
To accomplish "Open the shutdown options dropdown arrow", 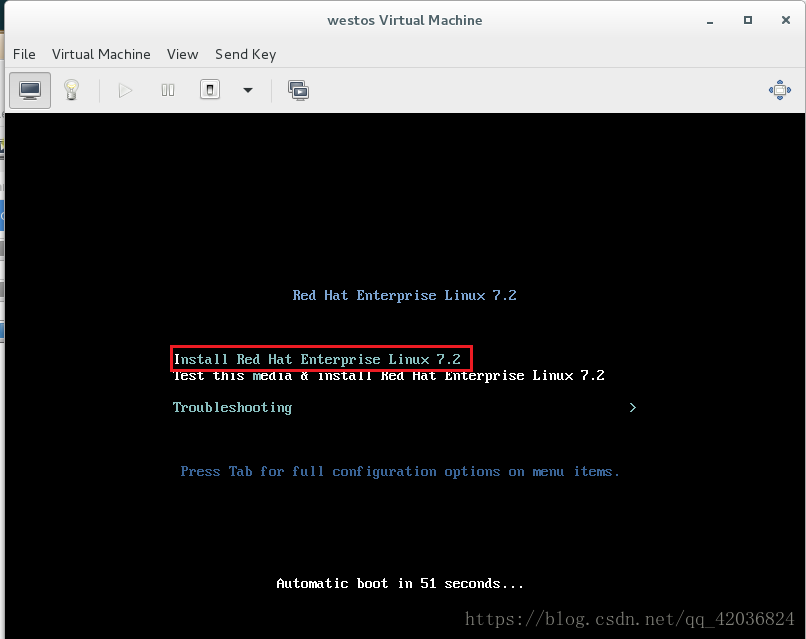I will pyautogui.click(x=248, y=90).
